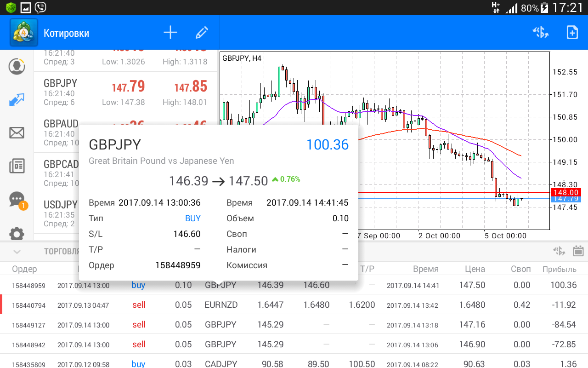Tap order number 158448959 in popup
The width and height of the screenshot is (588, 368).
pos(178,265)
